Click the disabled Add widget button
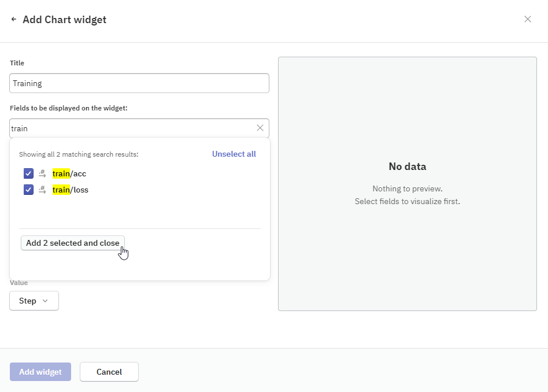548x392 pixels. coord(40,372)
